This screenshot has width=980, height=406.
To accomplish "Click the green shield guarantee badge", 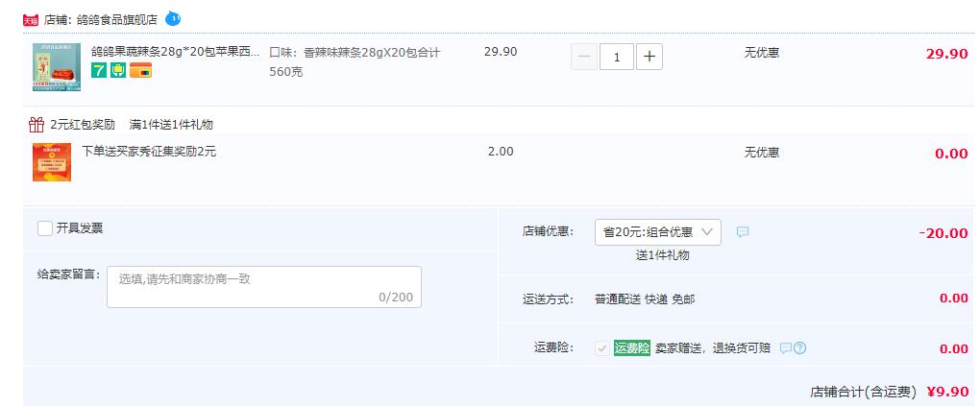I will pyautogui.click(x=118, y=71).
